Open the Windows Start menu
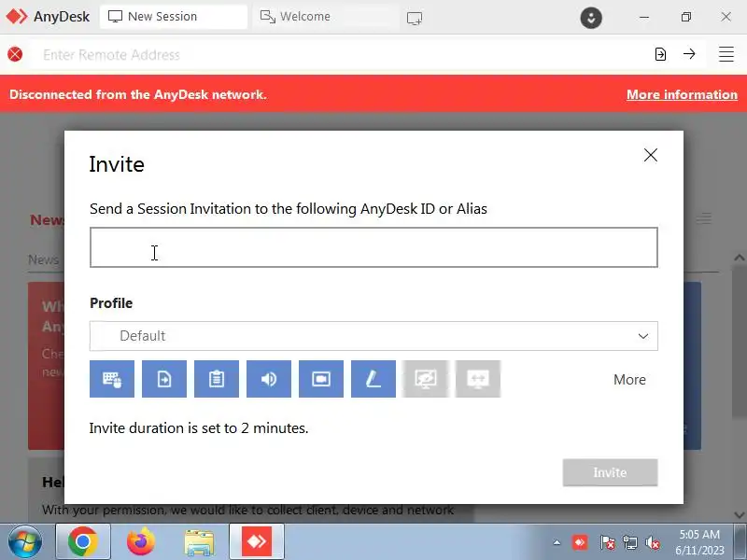Image resolution: width=747 pixels, height=560 pixels. pyautogui.click(x=25, y=542)
